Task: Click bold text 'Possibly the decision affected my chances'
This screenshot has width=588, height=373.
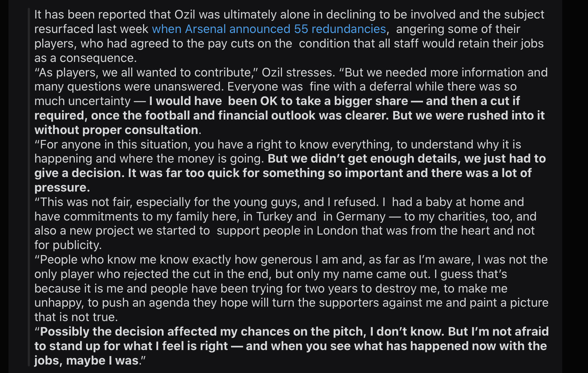Action: pyautogui.click(x=201, y=332)
